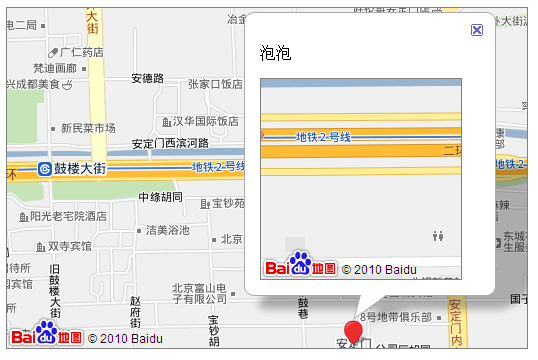Screen dimensions: 538x360
Task: Click 地铁-2-号线 label inside info window
Action: (323, 137)
